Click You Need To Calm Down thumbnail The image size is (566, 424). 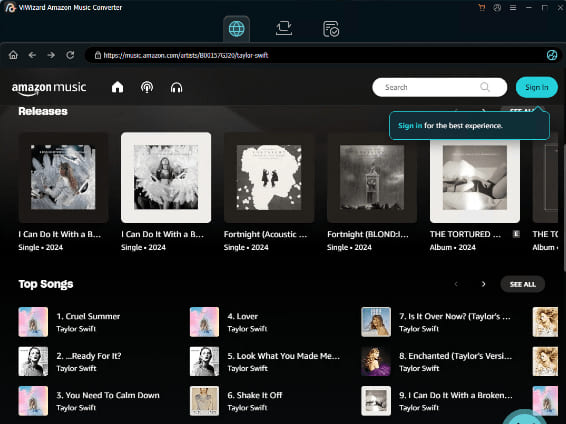click(x=33, y=401)
